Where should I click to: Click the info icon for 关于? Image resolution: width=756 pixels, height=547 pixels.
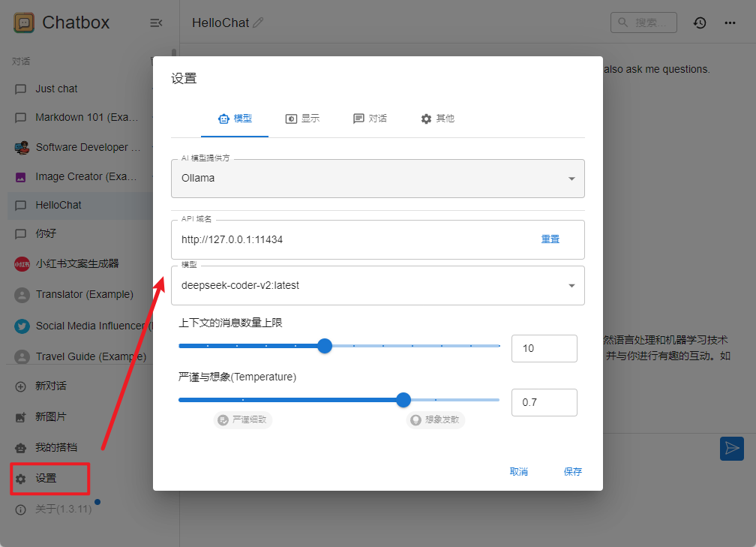click(x=21, y=510)
